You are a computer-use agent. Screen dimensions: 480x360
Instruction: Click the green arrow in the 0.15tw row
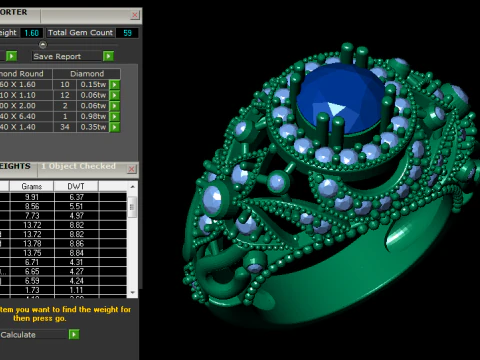point(114,84)
